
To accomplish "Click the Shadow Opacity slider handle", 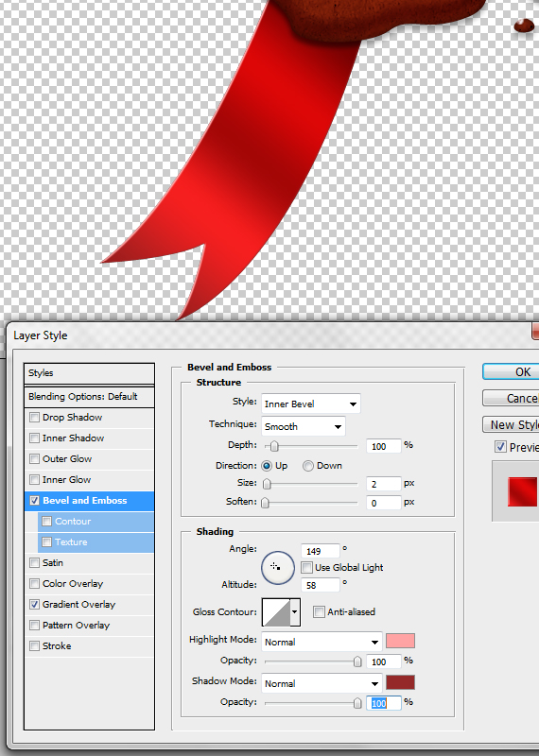I will [x=357, y=703].
